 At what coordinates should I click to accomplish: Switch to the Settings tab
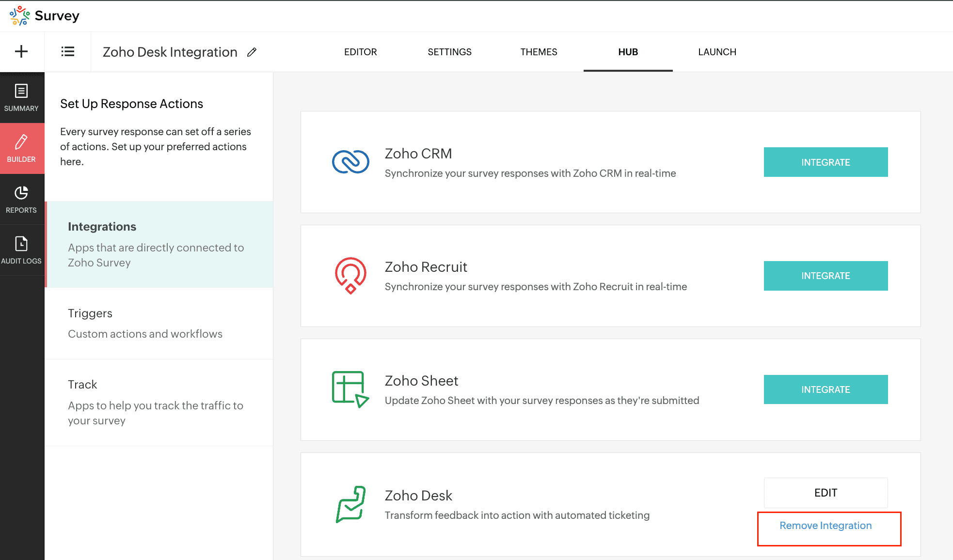pyautogui.click(x=449, y=52)
